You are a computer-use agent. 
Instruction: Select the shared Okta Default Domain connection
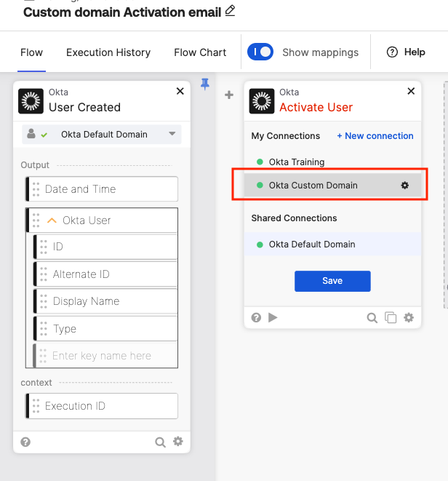click(x=332, y=245)
